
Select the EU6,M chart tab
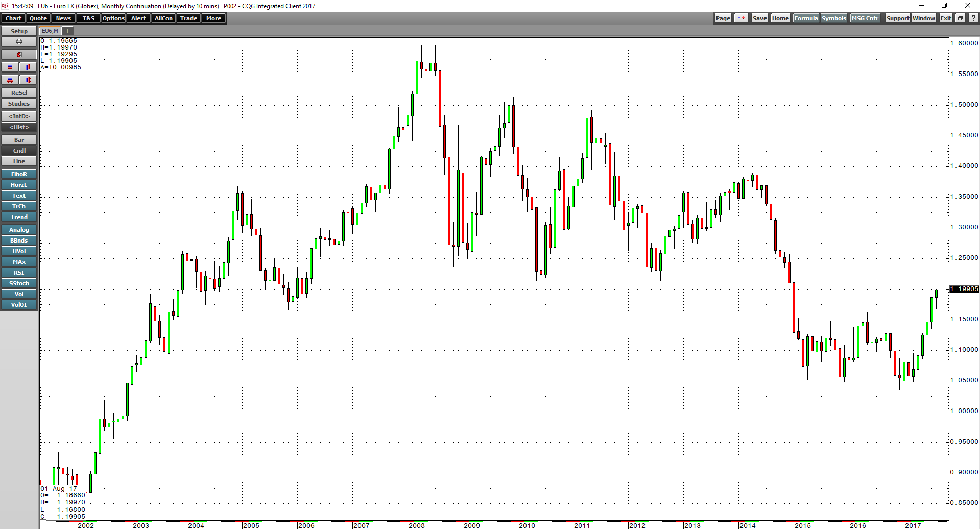pyautogui.click(x=50, y=31)
